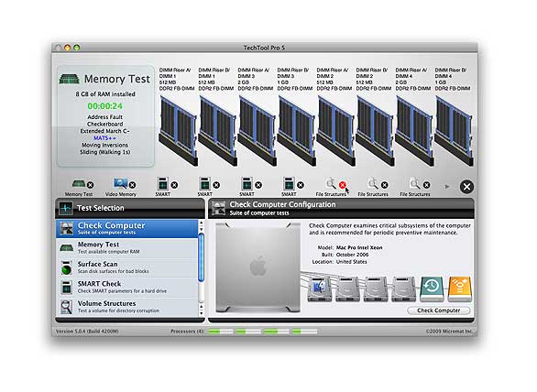Viewport: 537px width, 392px height.
Task: Click the highlighted MATS++ test name
Action: point(104,138)
